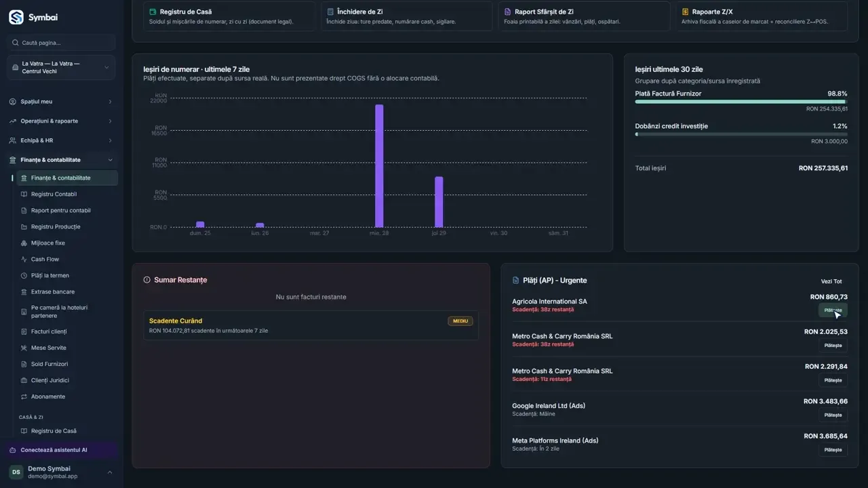Collapse the Finanțe & contabilitate section
The height and width of the screenshot is (488, 868).
(111, 160)
